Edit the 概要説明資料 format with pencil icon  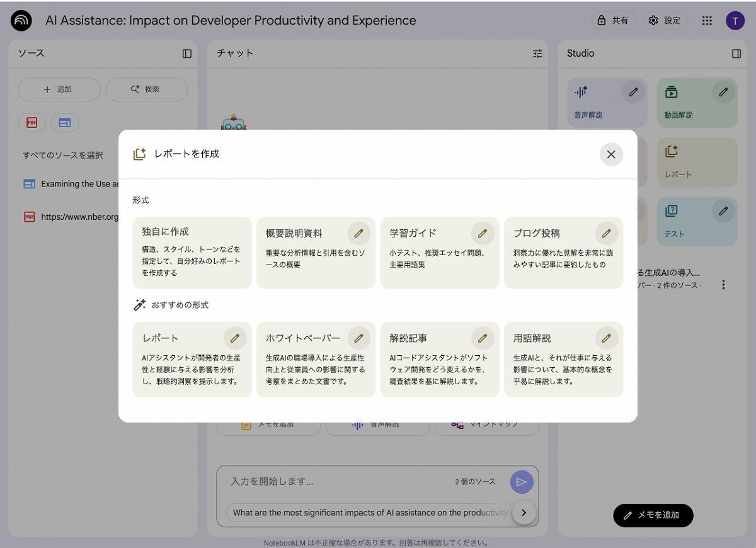tap(358, 233)
